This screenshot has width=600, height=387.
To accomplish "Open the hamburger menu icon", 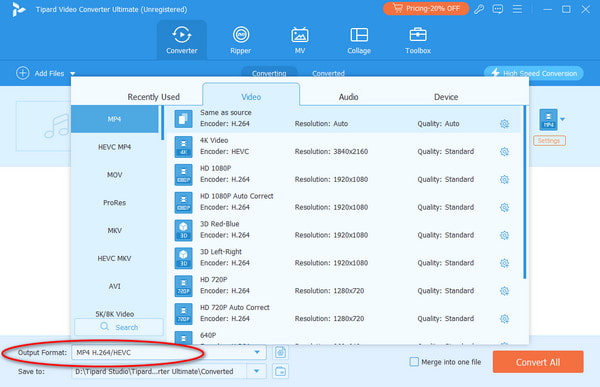I will click(x=517, y=9).
